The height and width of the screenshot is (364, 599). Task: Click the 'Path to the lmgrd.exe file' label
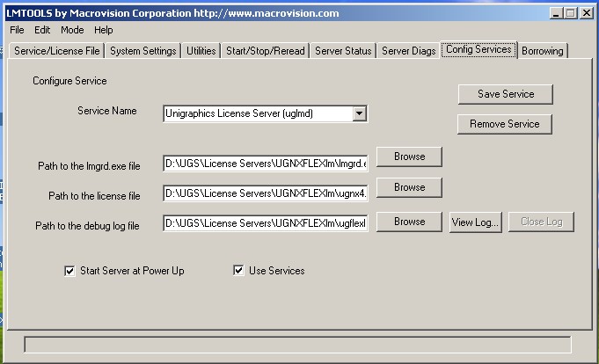[89, 166]
